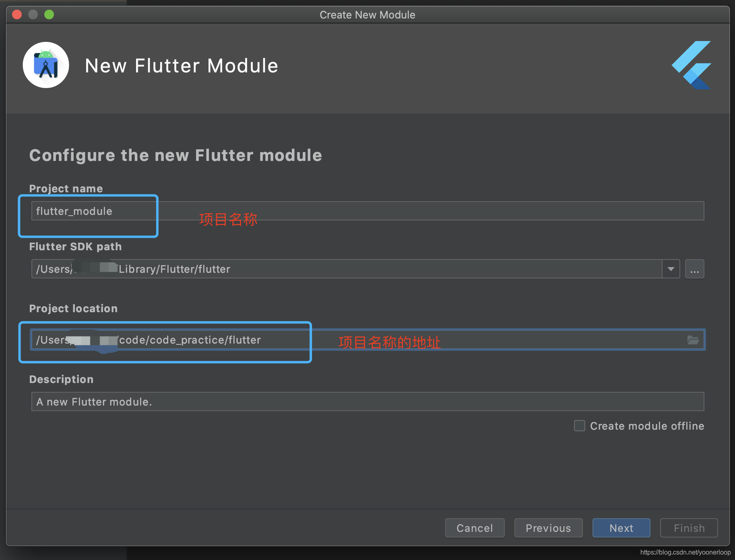This screenshot has width=735, height=560.
Task: Click the green zoom window button
Action: (x=49, y=14)
